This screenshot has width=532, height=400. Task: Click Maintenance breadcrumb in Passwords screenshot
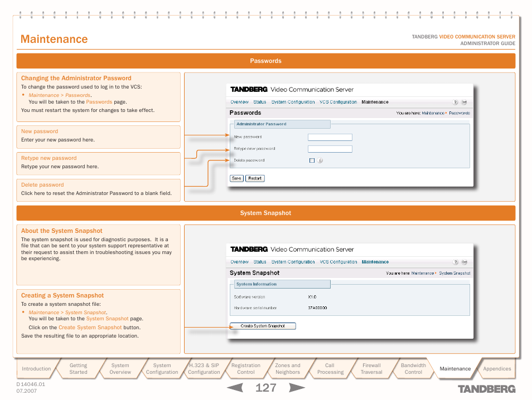coord(433,113)
